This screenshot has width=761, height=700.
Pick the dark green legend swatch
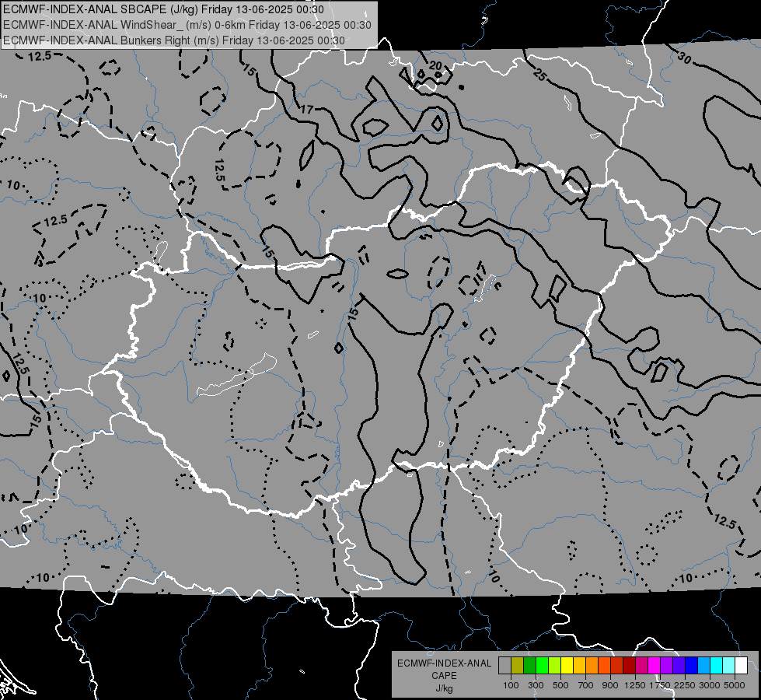tap(529, 666)
